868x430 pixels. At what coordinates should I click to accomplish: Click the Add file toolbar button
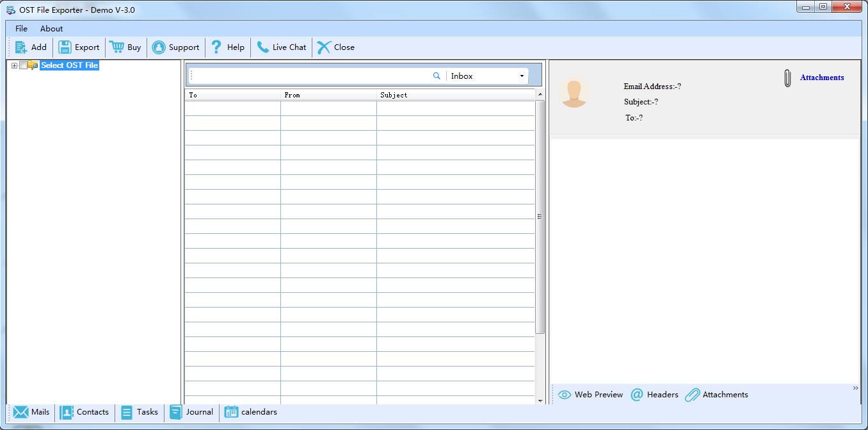(x=31, y=47)
